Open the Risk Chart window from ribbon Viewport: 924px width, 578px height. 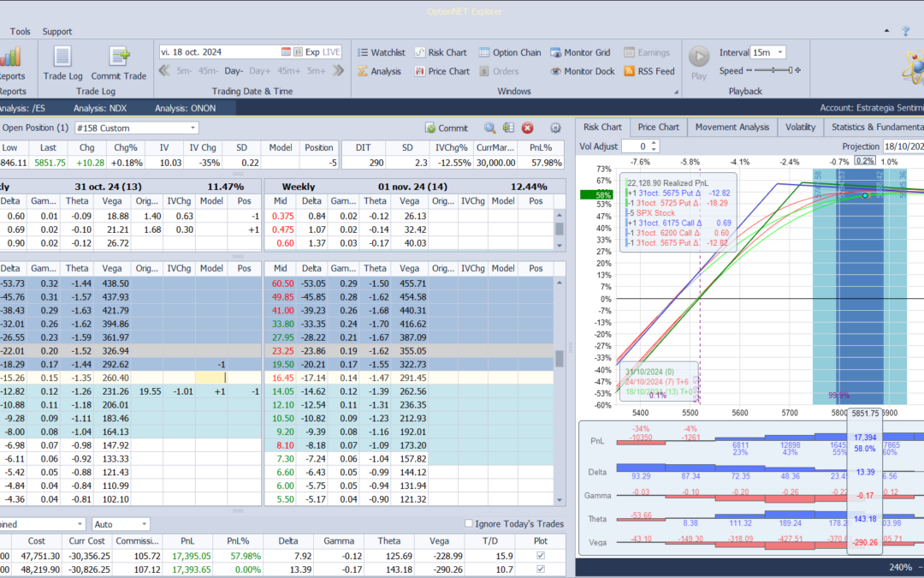point(441,52)
